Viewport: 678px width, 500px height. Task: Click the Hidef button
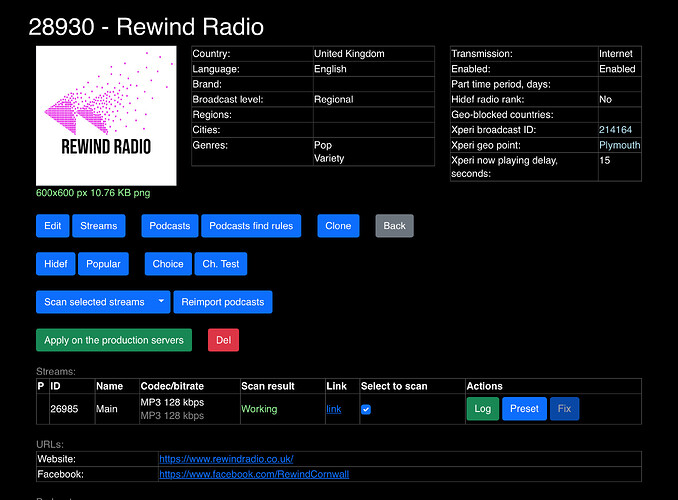56,264
